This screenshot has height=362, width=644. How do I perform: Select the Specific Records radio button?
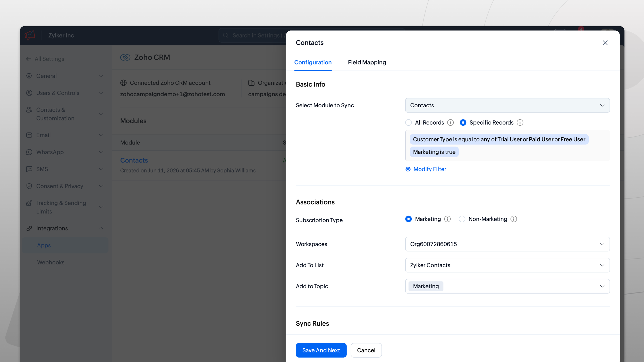(x=463, y=123)
